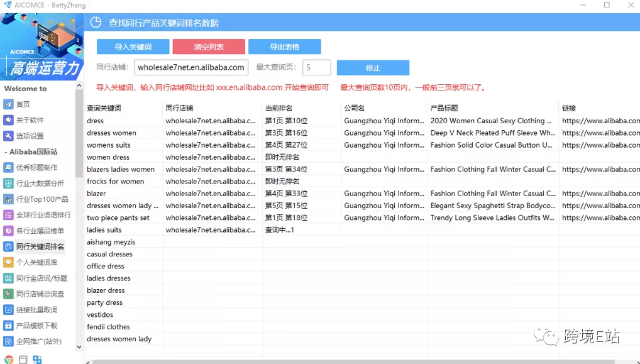
Task: Open 关于软件 menu item
Action: [30, 120]
